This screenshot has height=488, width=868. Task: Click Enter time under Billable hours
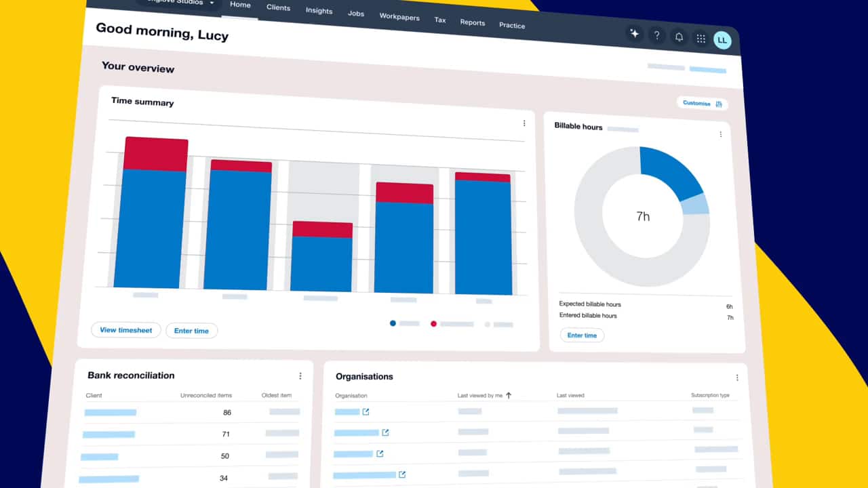582,335
